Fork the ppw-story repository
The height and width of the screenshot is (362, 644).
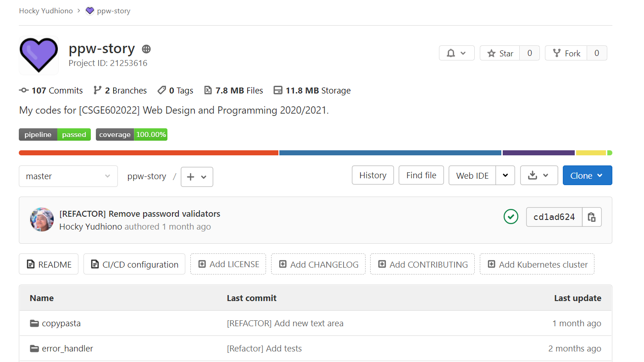(x=566, y=53)
